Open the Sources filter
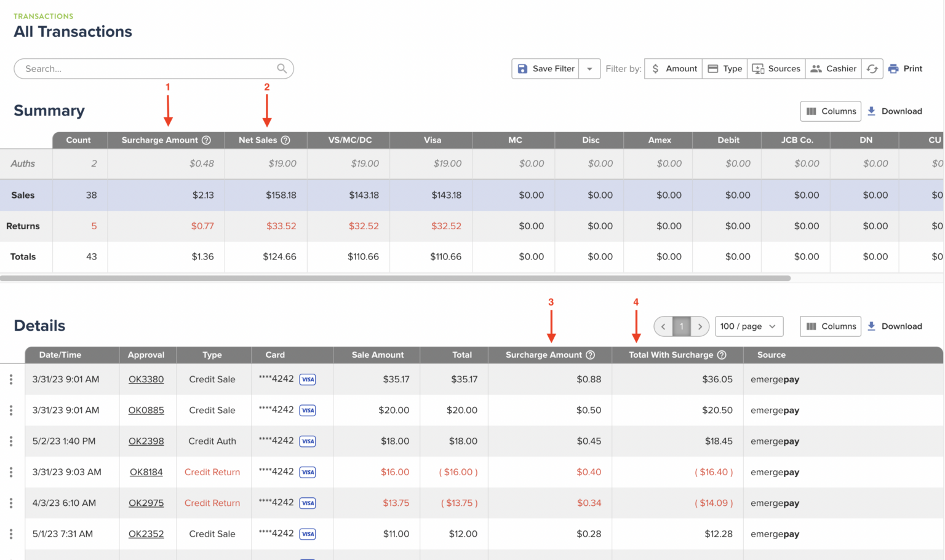 tap(776, 68)
